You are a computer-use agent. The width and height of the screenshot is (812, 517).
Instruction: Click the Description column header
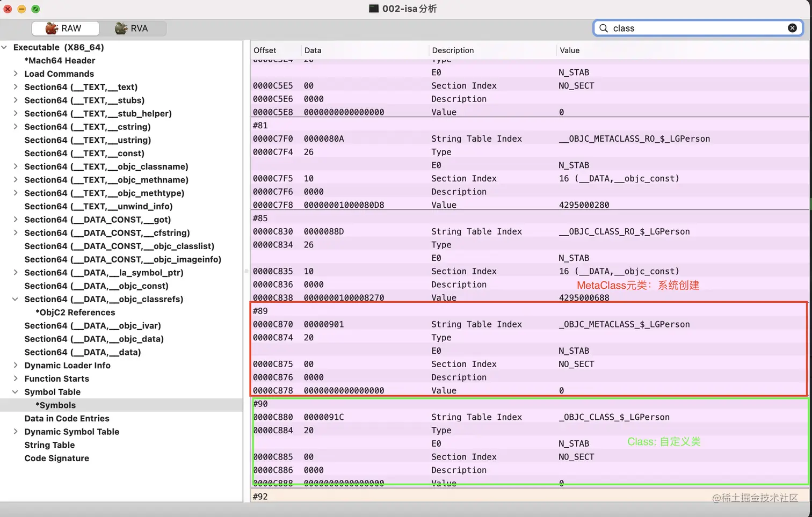[x=453, y=50]
